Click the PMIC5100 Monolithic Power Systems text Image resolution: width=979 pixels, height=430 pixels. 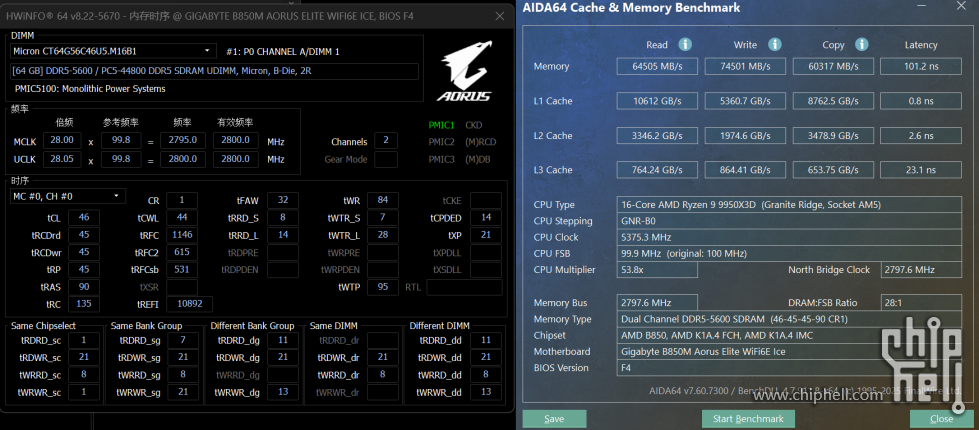pyautogui.click(x=90, y=89)
